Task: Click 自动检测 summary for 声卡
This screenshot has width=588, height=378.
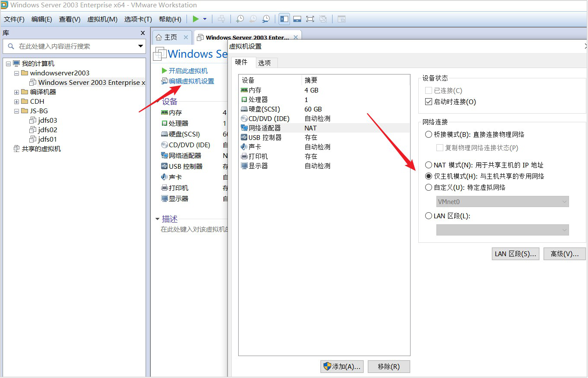Action: click(317, 147)
